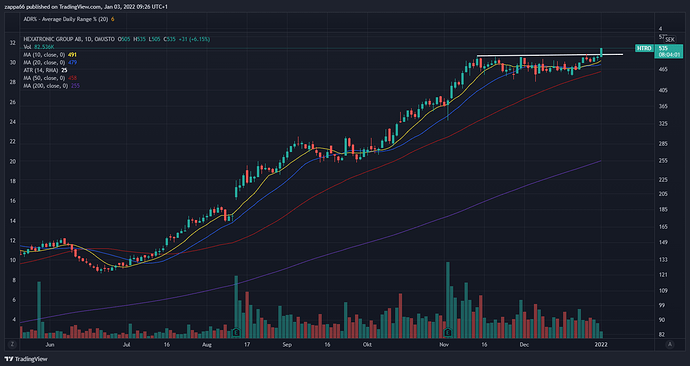The width and height of the screenshot is (690, 366).
Task: Click the tallest November volume bar
Action: click(448, 300)
